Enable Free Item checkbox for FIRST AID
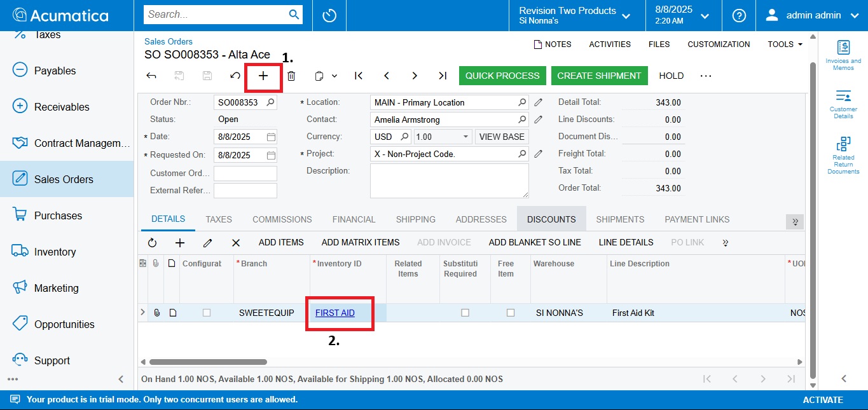The height and width of the screenshot is (410, 868). click(510, 313)
